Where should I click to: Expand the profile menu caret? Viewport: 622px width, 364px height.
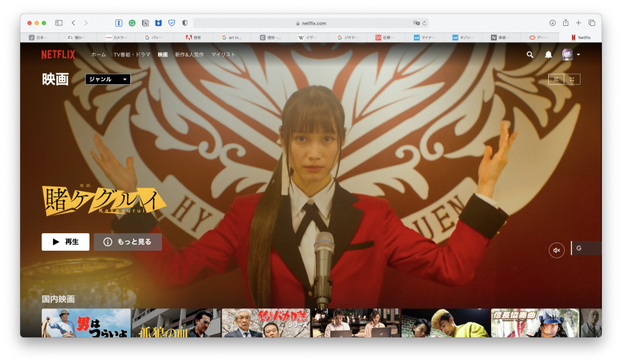(579, 54)
